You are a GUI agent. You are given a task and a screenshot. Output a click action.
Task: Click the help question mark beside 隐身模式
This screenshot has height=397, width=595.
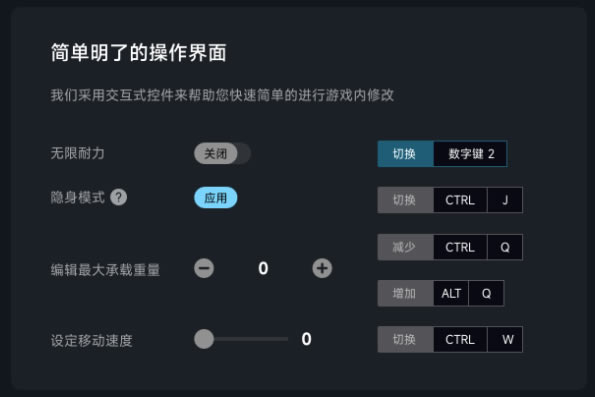(x=118, y=197)
